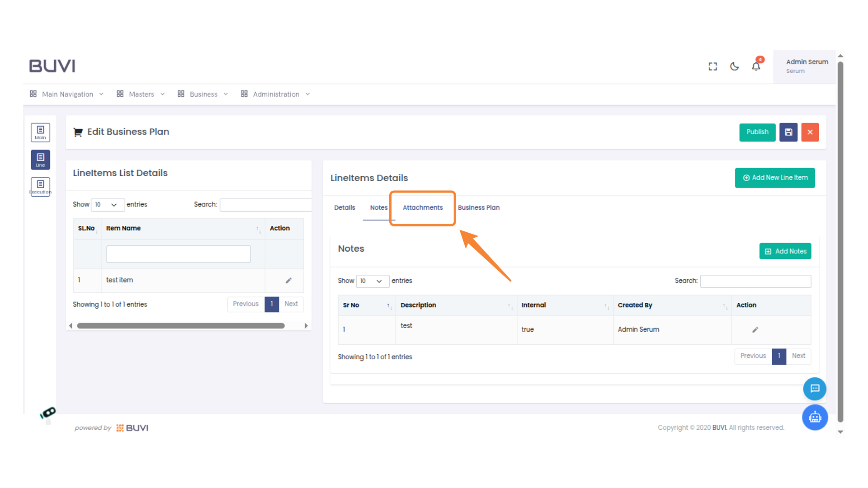Edit the test note pencil icon
The width and height of the screenshot is (868, 488).
755,330
